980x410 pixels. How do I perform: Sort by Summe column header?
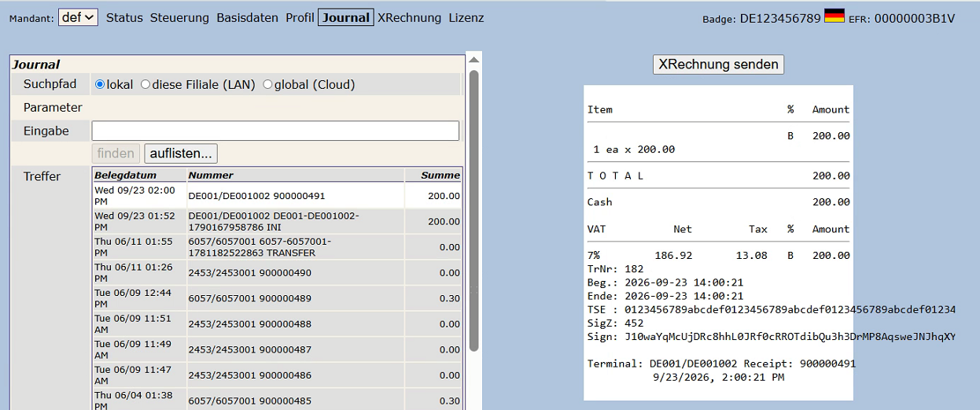click(x=433, y=175)
